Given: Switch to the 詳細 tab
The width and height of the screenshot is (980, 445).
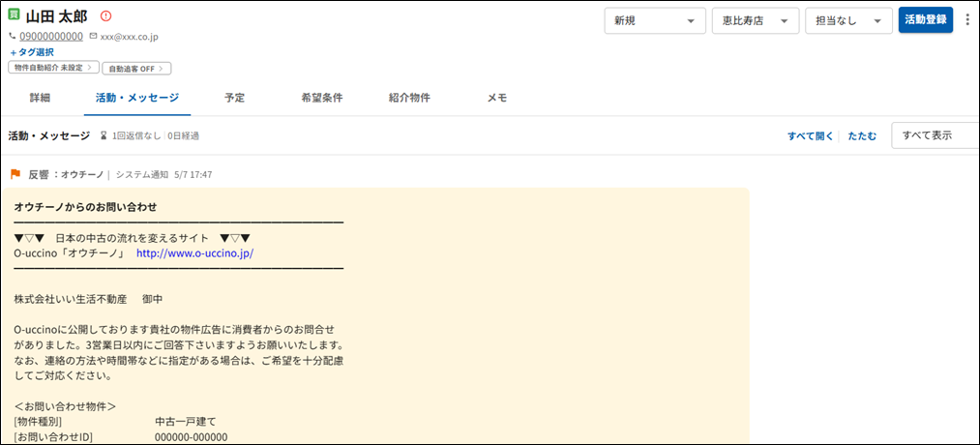Looking at the screenshot, I should [40, 98].
